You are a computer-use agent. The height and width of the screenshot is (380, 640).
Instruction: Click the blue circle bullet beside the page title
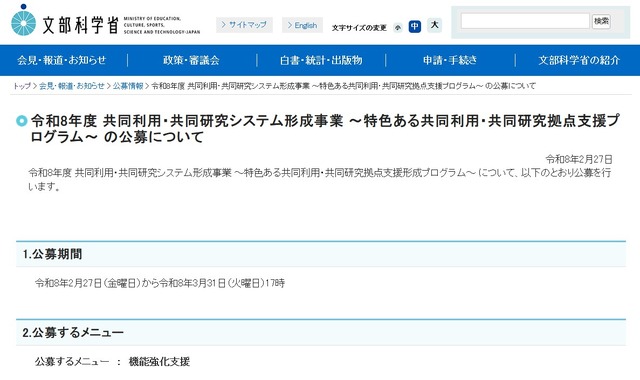click(21, 120)
